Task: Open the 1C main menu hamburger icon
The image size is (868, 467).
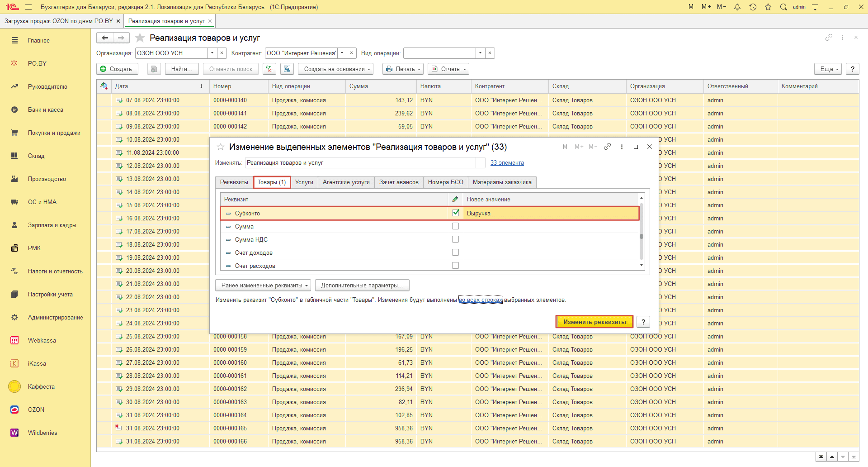Action: tap(28, 7)
